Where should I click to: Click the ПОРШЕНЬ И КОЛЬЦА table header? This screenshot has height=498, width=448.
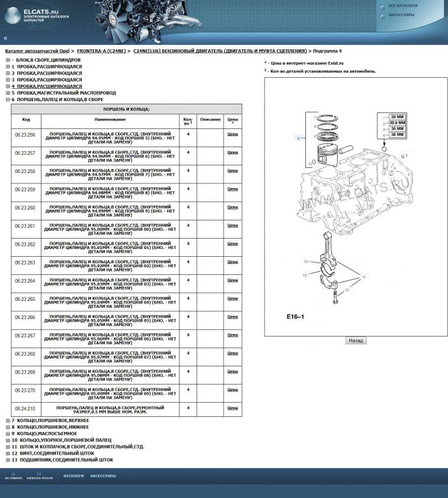pos(126,109)
